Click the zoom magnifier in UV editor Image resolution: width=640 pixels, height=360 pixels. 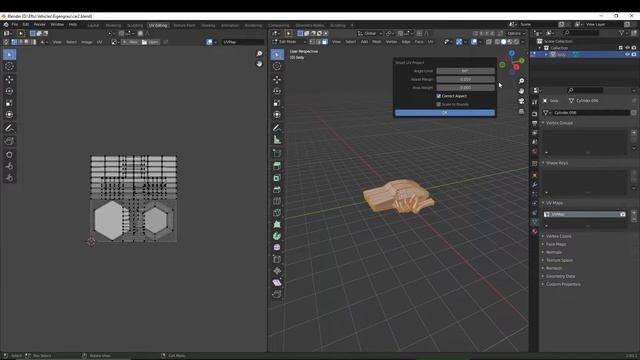pyautogui.click(x=259, y=54)
